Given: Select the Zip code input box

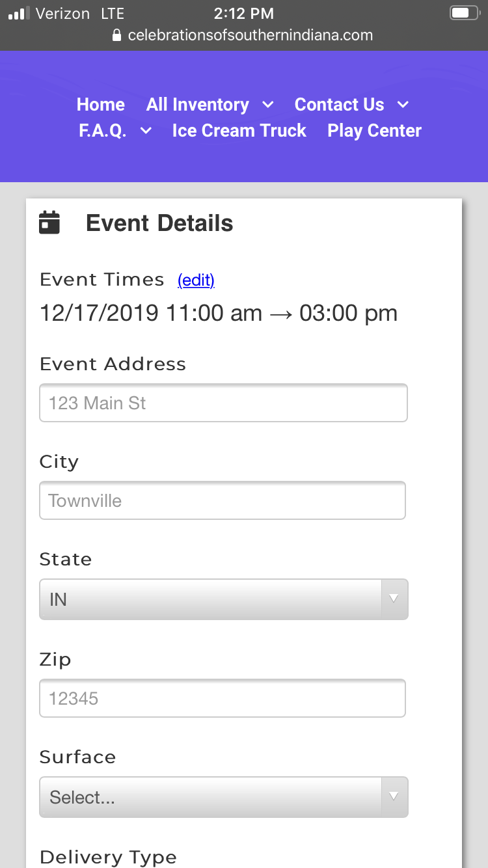Looking at the screenshot, I should pyautogui.click(x=223, y=698).
